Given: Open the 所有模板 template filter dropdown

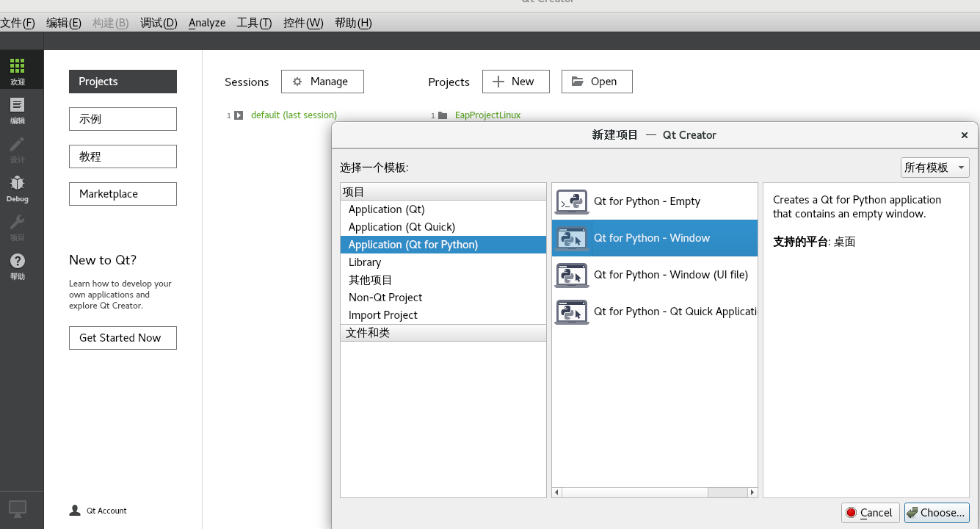Looking at the screenshot, I should pyautogui.click(x=934, y=167).
